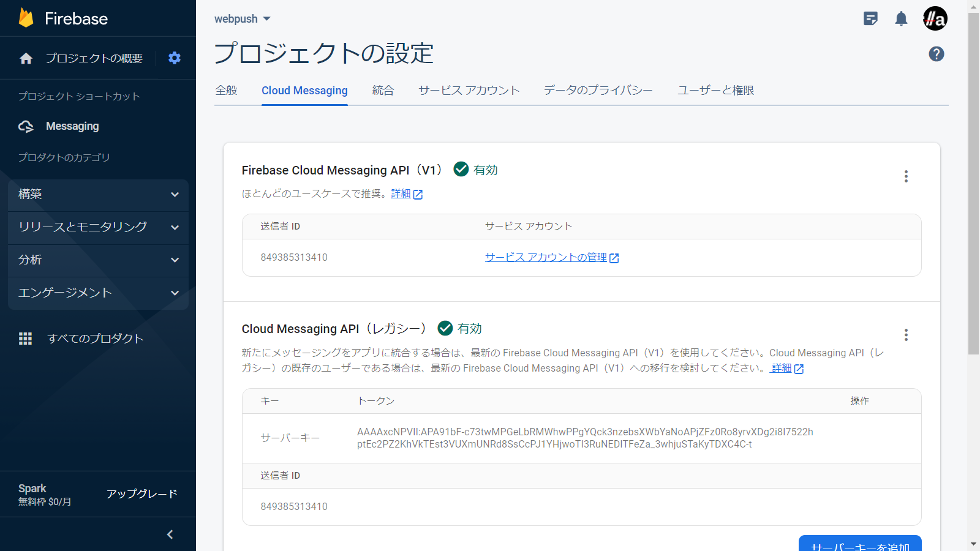Click external link icon after legacy 詳細
Image resolution: width=980 pixels, height=551 pixels.
click(799, 369)
